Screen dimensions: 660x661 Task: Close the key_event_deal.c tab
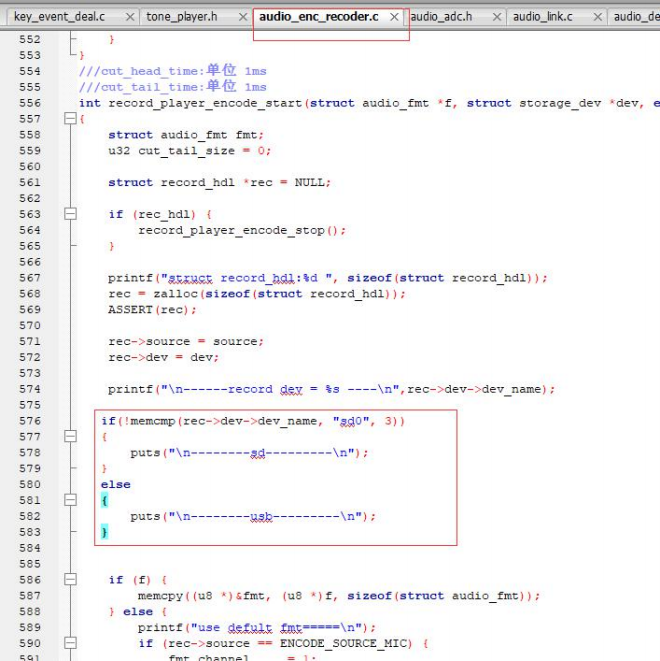pyautogui.click(x=130, y=17)
